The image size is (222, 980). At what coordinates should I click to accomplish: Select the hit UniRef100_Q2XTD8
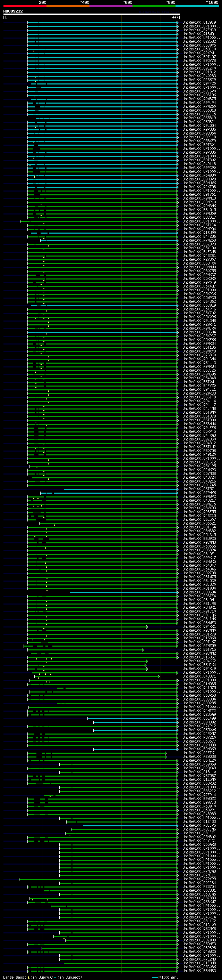[x=199, y=187]
